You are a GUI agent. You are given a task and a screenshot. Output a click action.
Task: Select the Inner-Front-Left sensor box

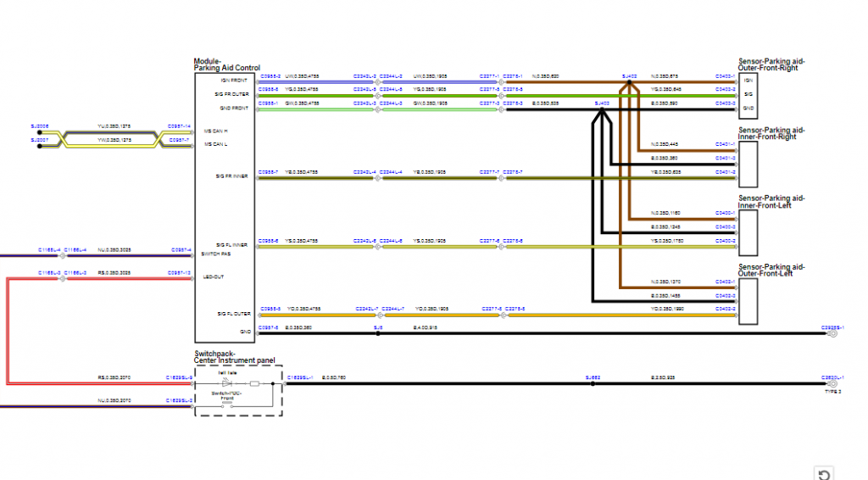[x=748, y=232]
